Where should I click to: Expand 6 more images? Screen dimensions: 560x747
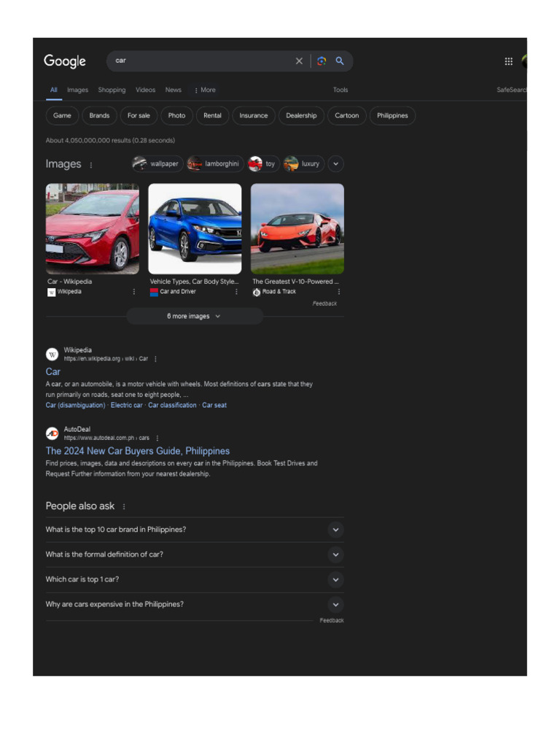[195, 317]
